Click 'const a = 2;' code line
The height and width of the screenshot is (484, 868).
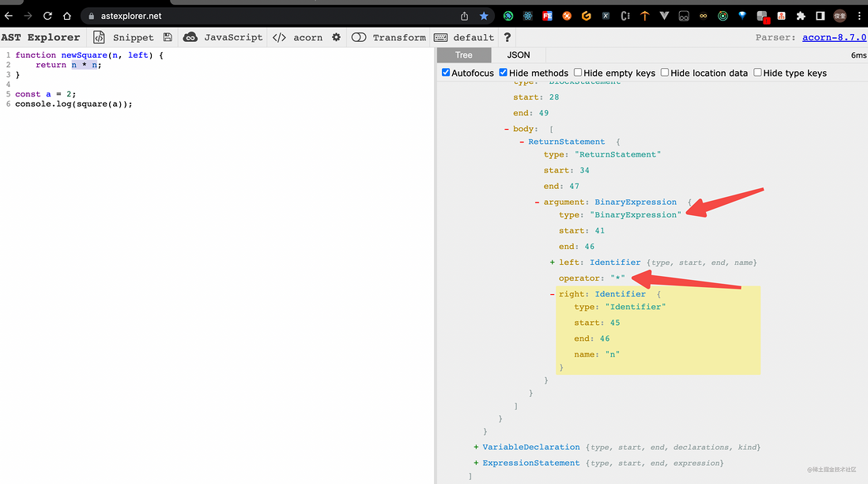click(x=45, y=94)
